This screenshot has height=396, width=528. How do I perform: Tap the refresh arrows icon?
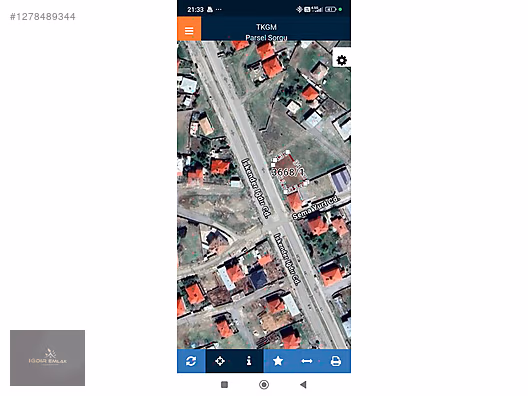coord(191,361)
